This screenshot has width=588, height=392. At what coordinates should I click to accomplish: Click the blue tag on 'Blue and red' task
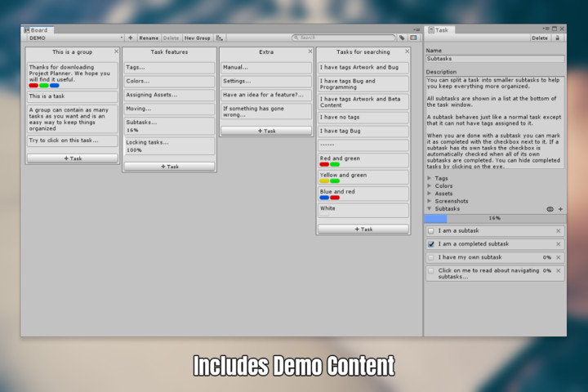coord(324,198)
